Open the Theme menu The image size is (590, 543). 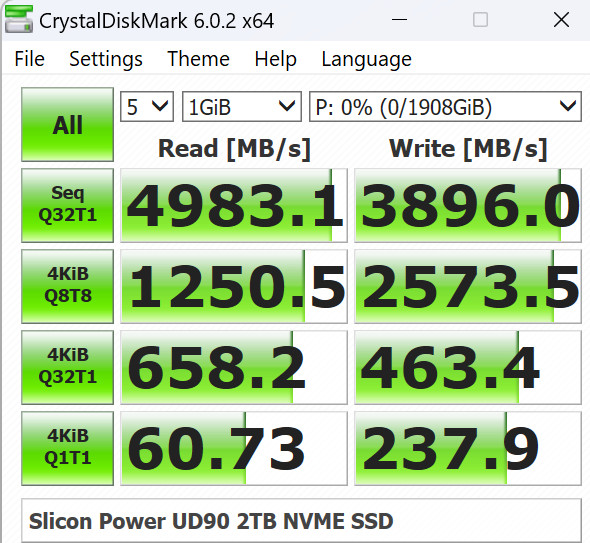[198, 59]
